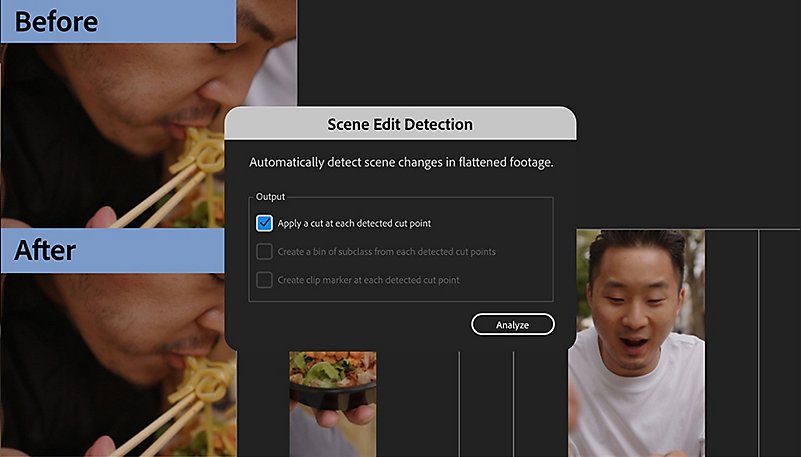Click the Analyze button

(512, 325)
